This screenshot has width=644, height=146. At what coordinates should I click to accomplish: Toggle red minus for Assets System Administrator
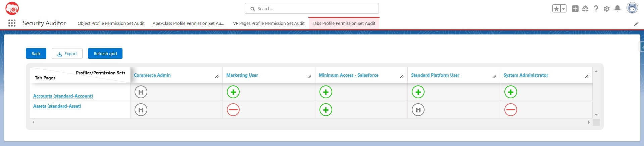pyautogui.click(x=511, y=110)
